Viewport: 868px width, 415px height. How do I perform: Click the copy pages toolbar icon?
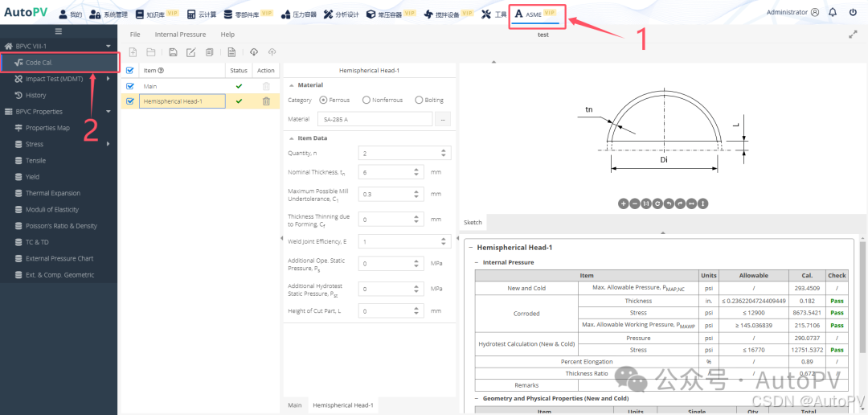point(209,52)
